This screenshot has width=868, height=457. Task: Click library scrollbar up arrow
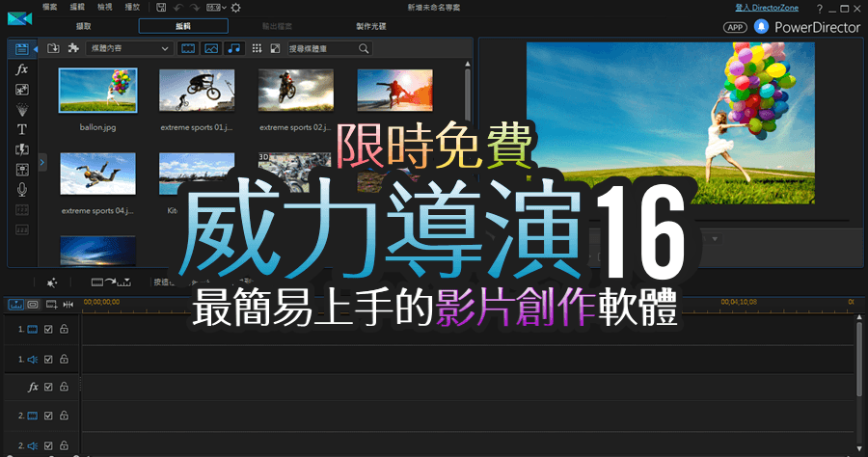click(x=468, y=65)
